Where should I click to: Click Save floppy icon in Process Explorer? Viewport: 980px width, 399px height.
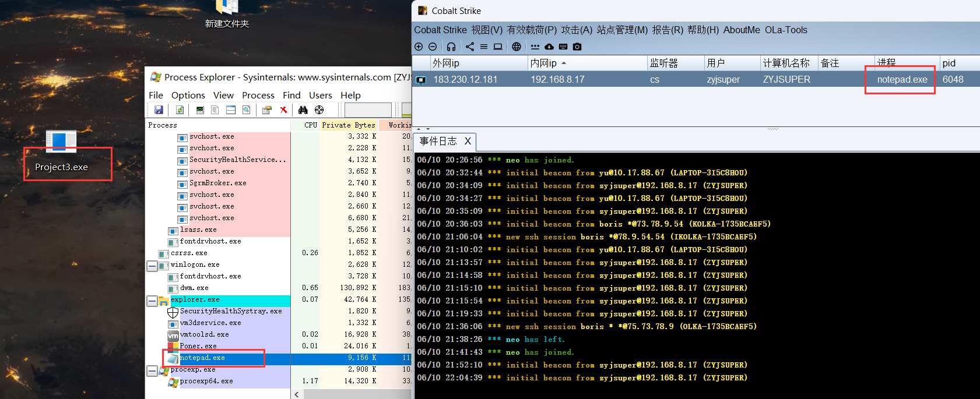coord(159,110)
